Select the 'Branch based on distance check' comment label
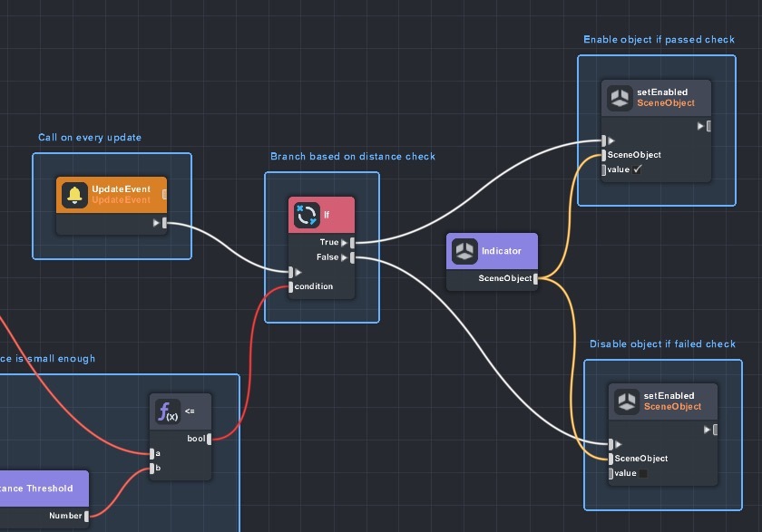Screen dimensions: 762x532 coord(353,157)
